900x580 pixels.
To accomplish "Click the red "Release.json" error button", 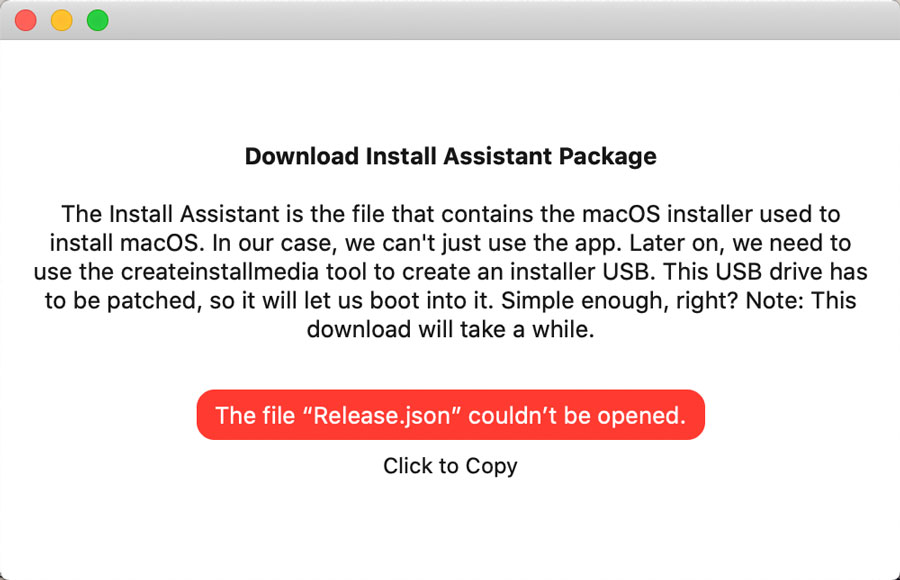I will (450, 415).
